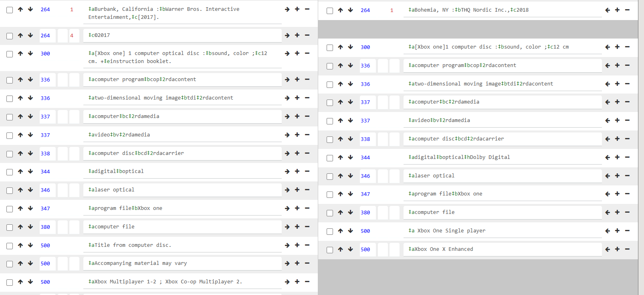Click the right-edge vertical scrollbar
The height and width of the screenshot is (295, 644).
(641, 147)
